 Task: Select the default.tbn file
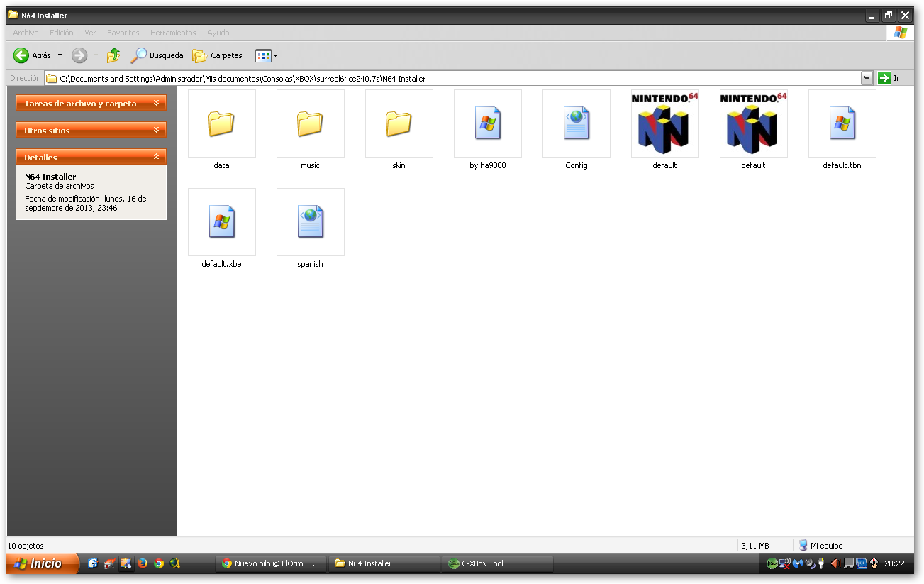(x=842, y=124)
